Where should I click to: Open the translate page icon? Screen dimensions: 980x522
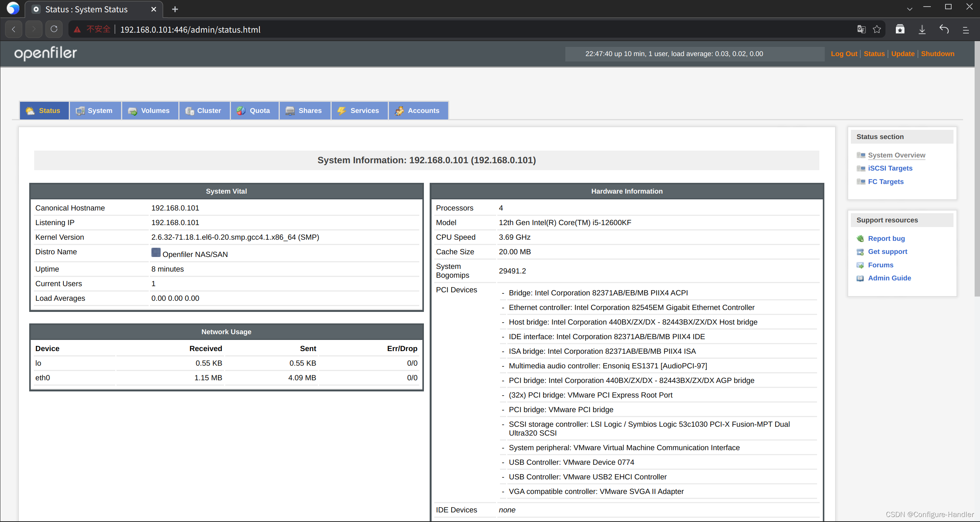click(861, 29)
